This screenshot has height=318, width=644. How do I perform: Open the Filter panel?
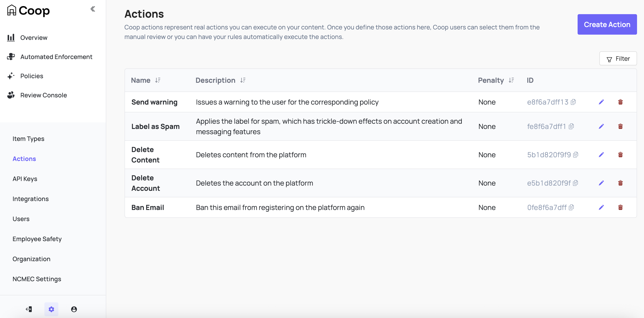point(618,58)
